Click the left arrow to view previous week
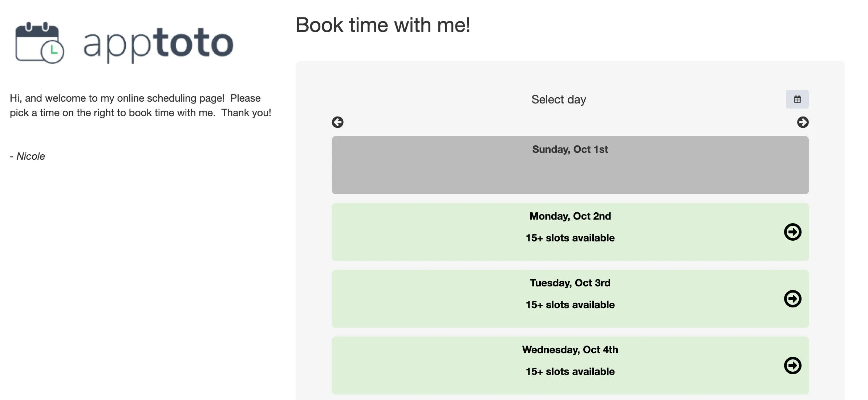Viewport: 868px width, 400px height. [x=337, y=122]
